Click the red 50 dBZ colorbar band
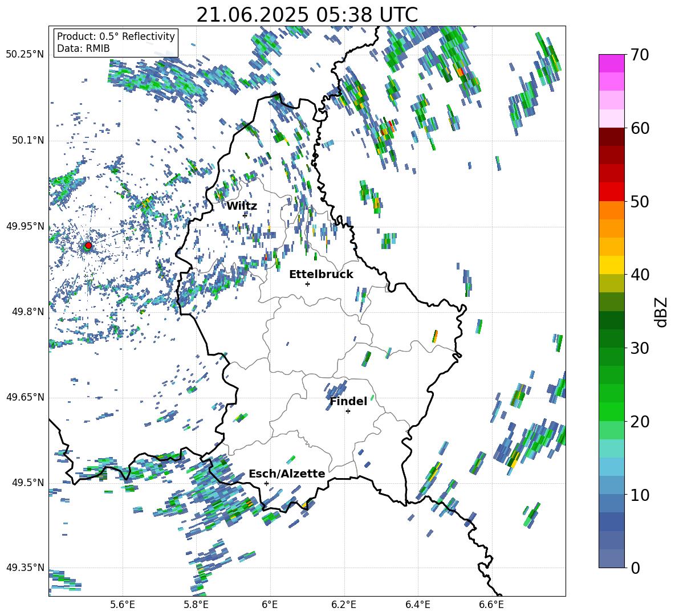The width and height of the screenshot is (675, 616). 611,192
